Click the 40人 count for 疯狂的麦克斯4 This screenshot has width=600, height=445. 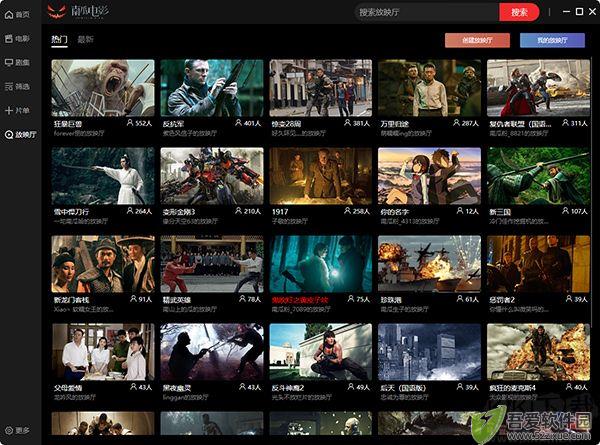(580, 387)
